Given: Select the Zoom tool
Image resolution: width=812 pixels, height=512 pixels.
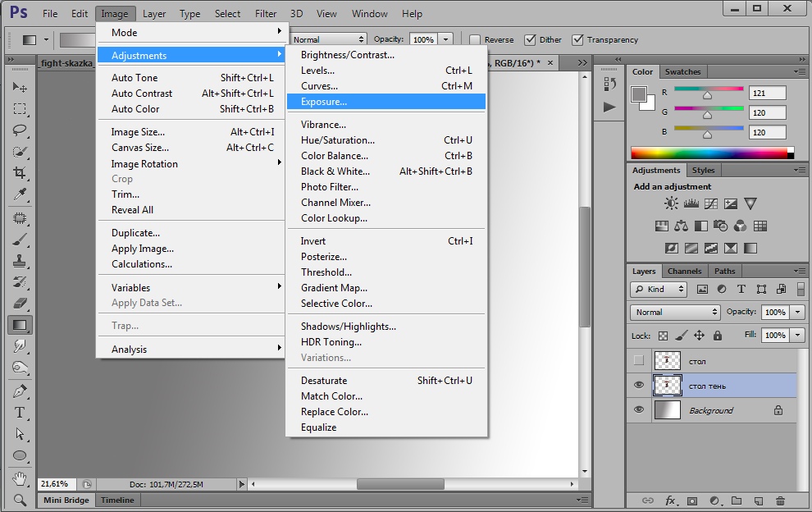Looking at the screenshot, I should [x=20, y=500].
